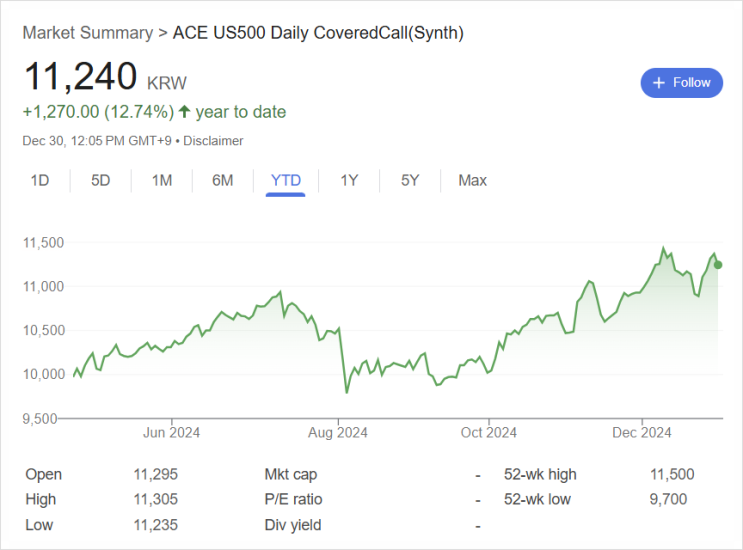The image size is (743, 550).
Task: Click the active YTD tab
Action: (286, 180)
